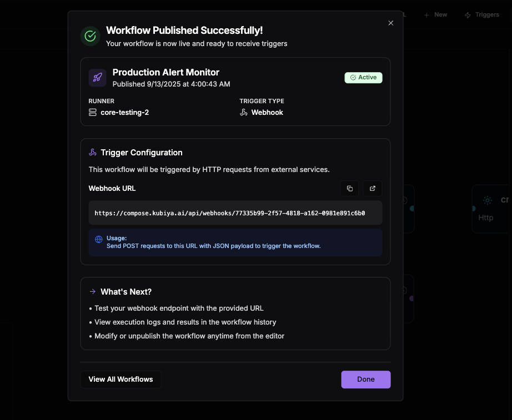The image size is (512, 420).
Task: Click the Trigger Configuration webhook icon
Action: pyautogui.click(x=93, y=153)
